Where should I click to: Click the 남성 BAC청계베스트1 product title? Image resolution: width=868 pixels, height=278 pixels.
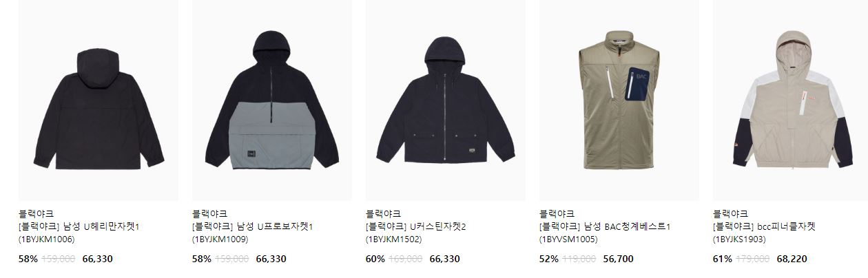(x=605, y=226)
